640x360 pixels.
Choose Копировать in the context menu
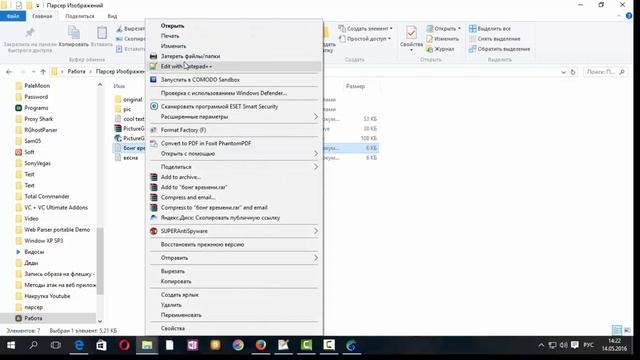(x=234, y=282)
